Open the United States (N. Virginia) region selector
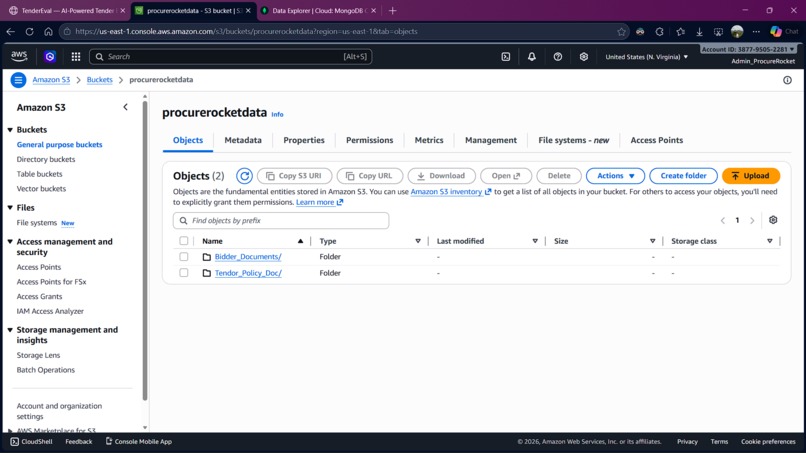 tap(646, 57)
